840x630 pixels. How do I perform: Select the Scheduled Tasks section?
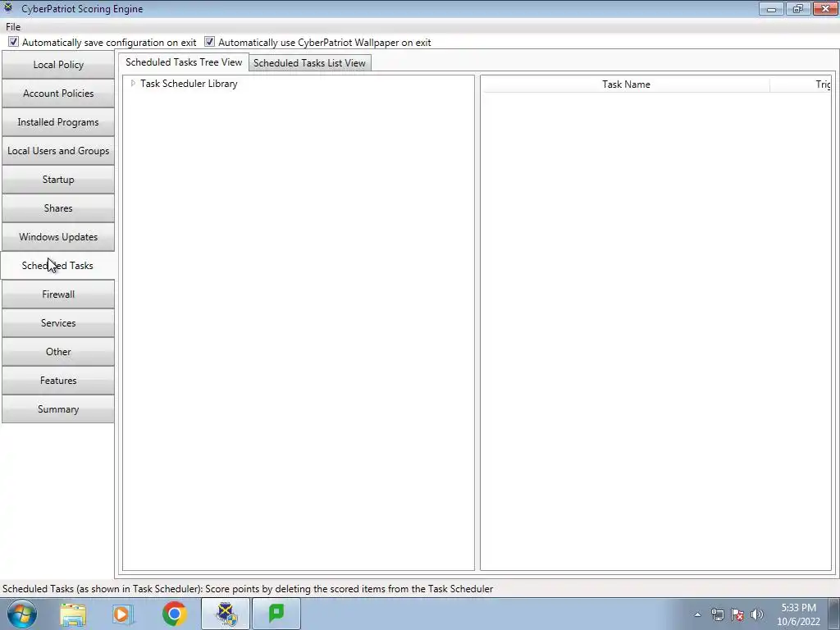[58, 266]
